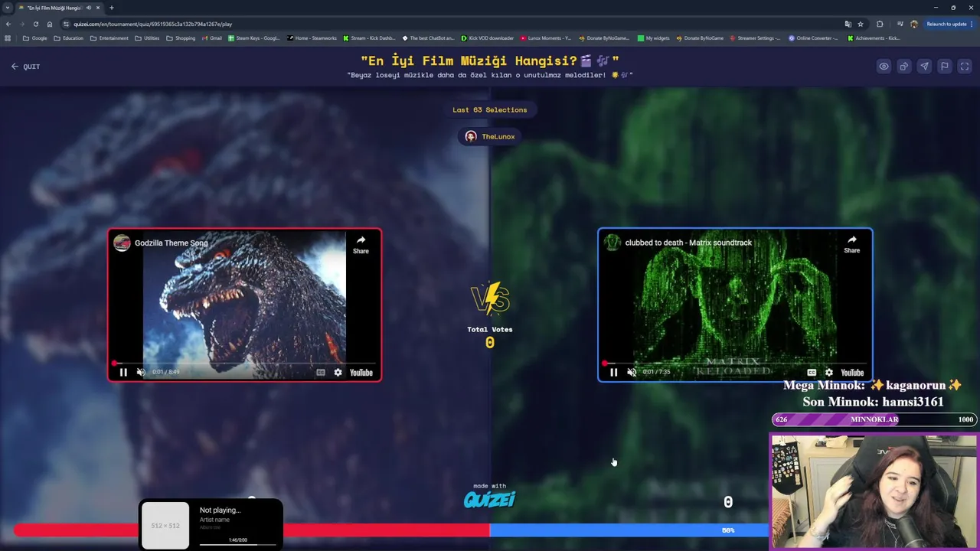Click the red vote bar for Godzilla
The width and height of the screenshot is (980, 551).
(251, 530)
